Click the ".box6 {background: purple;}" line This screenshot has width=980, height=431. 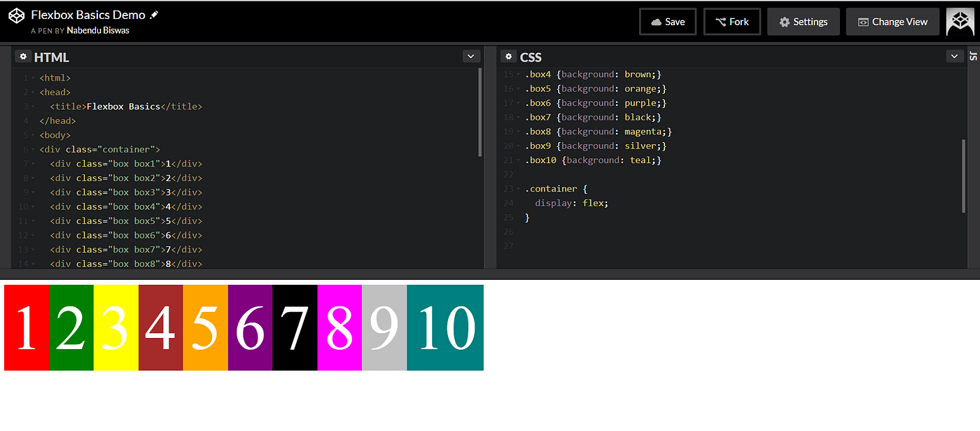(596, 103)
